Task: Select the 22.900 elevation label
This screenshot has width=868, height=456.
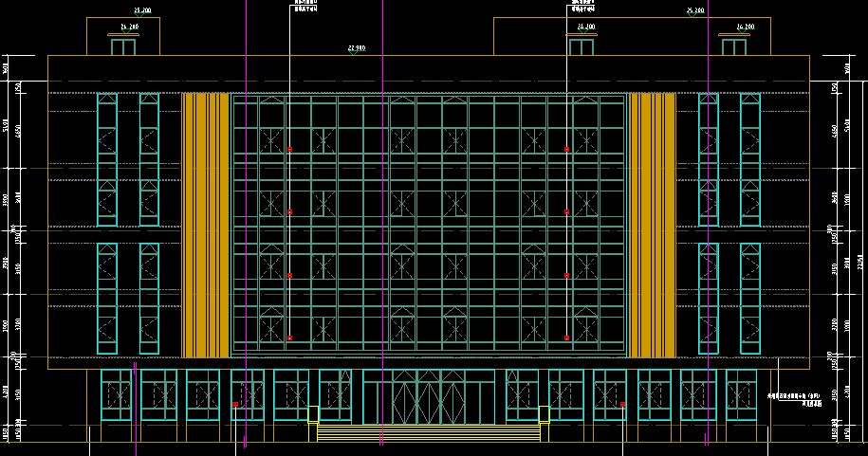Action: (x=357, y=48)
